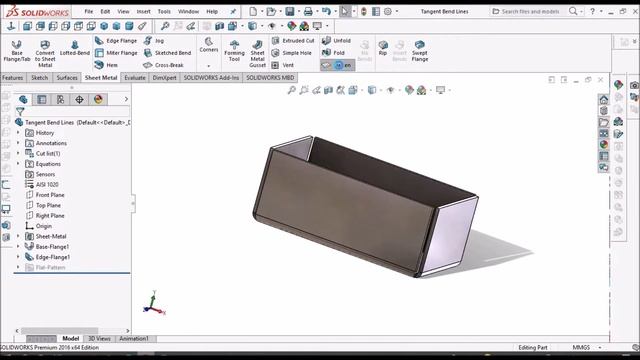Switch to the Surfaces tab

(67, 78)
